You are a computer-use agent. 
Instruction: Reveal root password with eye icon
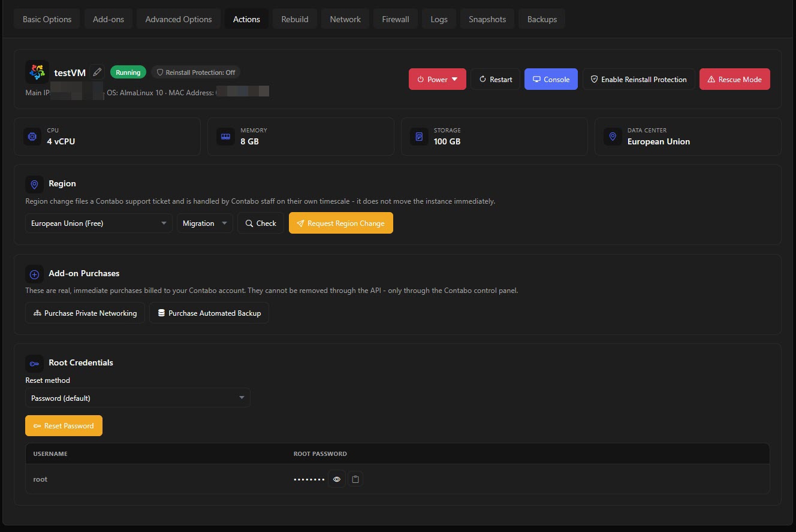pyautogui.click(x=337, y=479)
